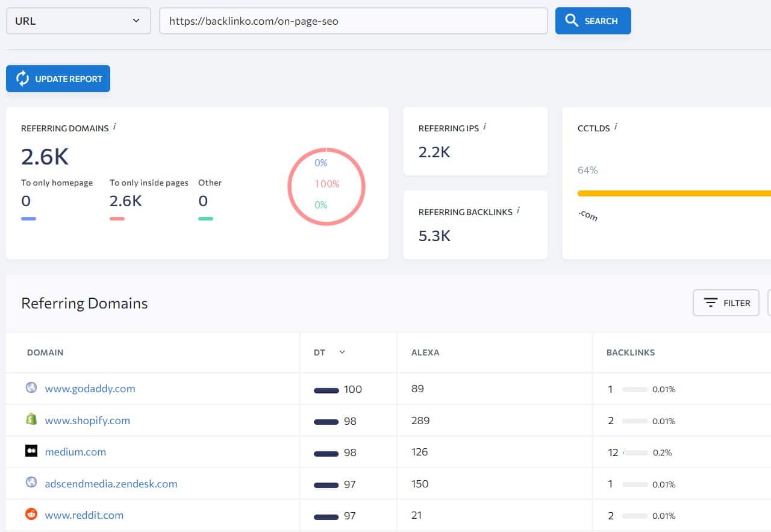Open the info icon beside CCTLDS
Viewport: 771px width, 532px height.
[x=616, y=127]
